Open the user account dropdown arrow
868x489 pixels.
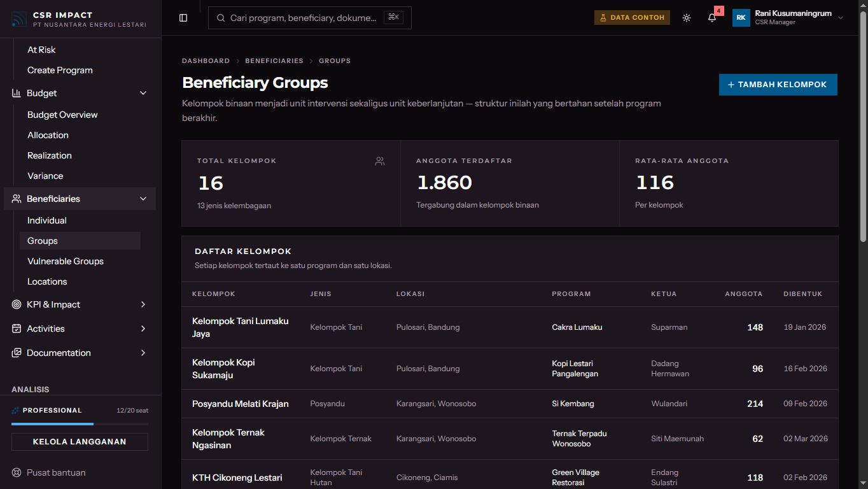click(841, 18)
